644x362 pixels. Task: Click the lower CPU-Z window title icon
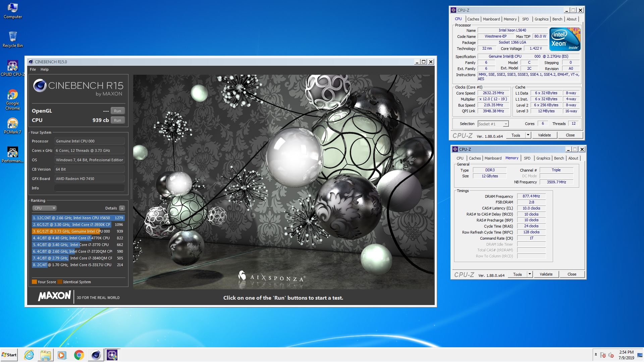[x=455, y=149]
